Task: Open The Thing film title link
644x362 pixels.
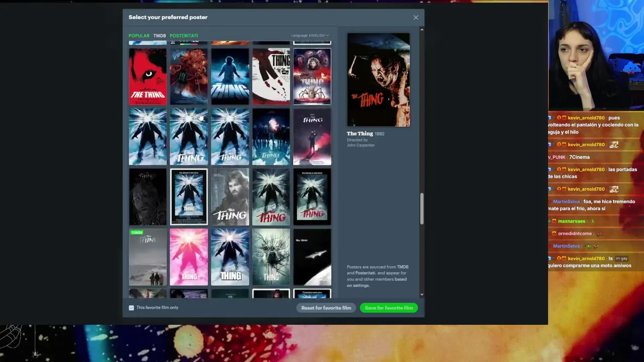Action: tap(360, 134)
